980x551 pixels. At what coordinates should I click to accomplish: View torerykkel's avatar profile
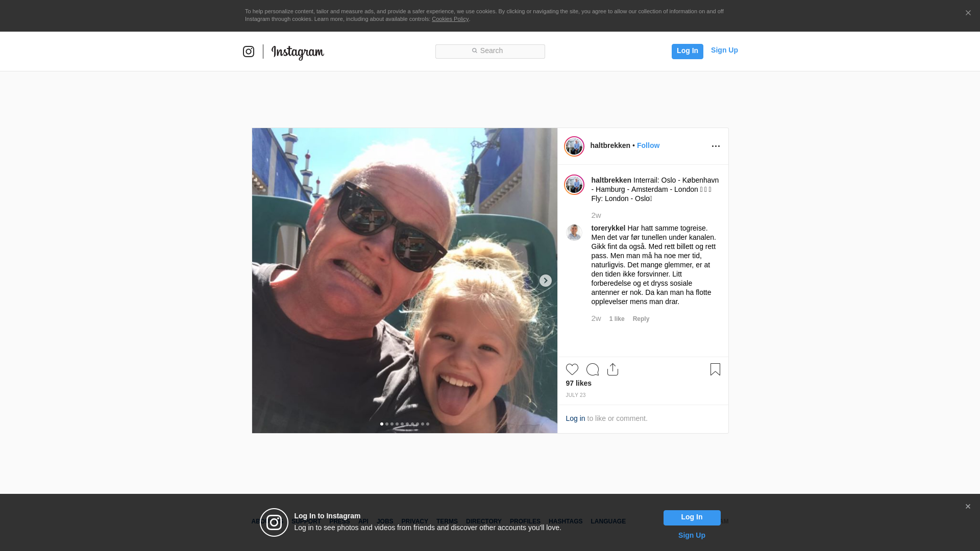[x=574, y=233]
